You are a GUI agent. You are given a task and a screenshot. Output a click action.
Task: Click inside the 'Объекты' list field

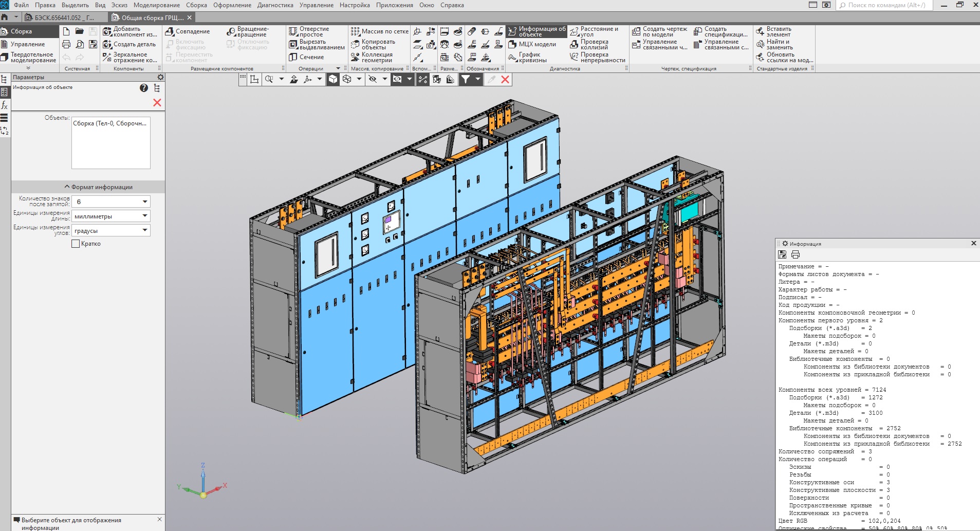(x=110, y=142)
